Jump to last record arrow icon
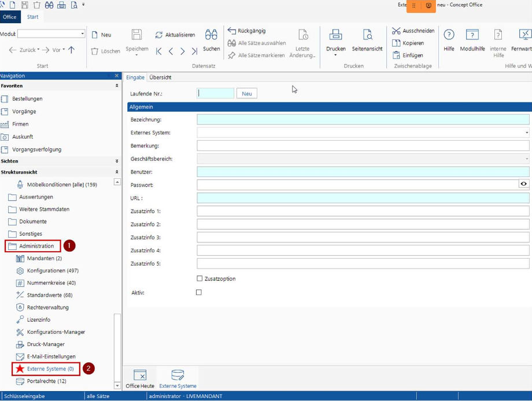Screen dimensions: 532x401 (194, 51)
